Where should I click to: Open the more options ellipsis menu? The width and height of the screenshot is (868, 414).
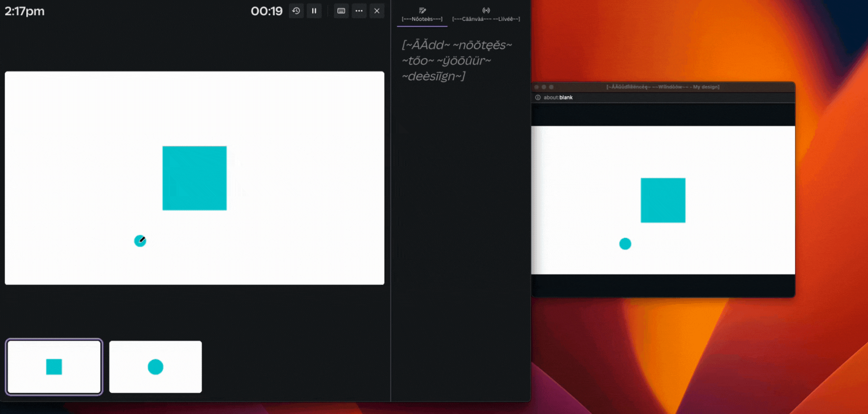[x=359, y=11]
